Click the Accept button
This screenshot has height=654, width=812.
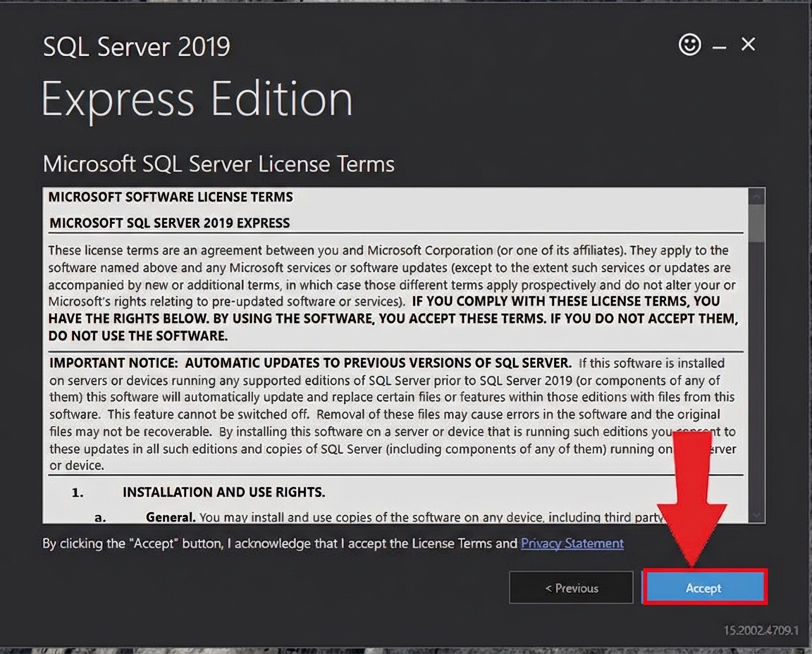(x=704, y=588)
